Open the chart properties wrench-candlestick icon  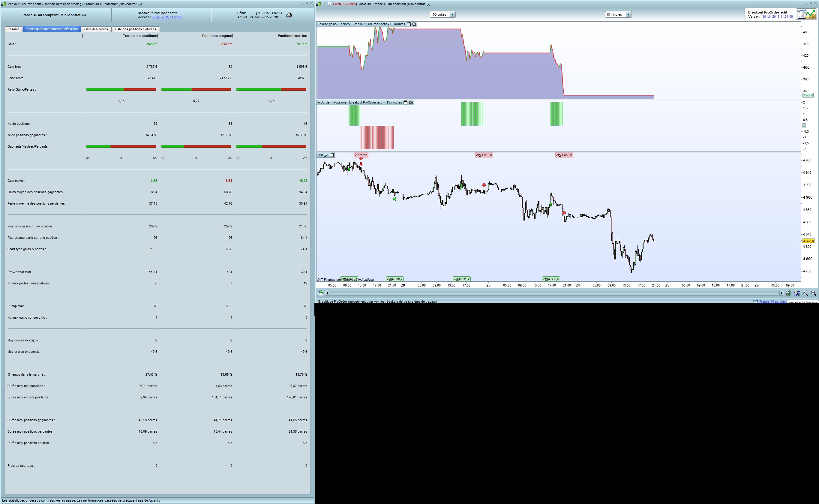tap(788, 293)
